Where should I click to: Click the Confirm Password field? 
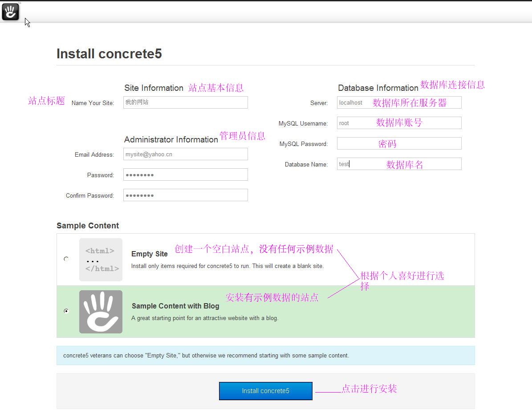[186, 195]
